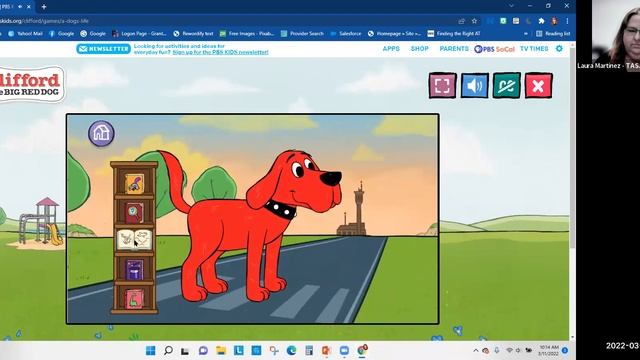Open Windows taskbar search
Image resolution: width=640 pixels, height=360 pixels.
[x=168, y=351]
